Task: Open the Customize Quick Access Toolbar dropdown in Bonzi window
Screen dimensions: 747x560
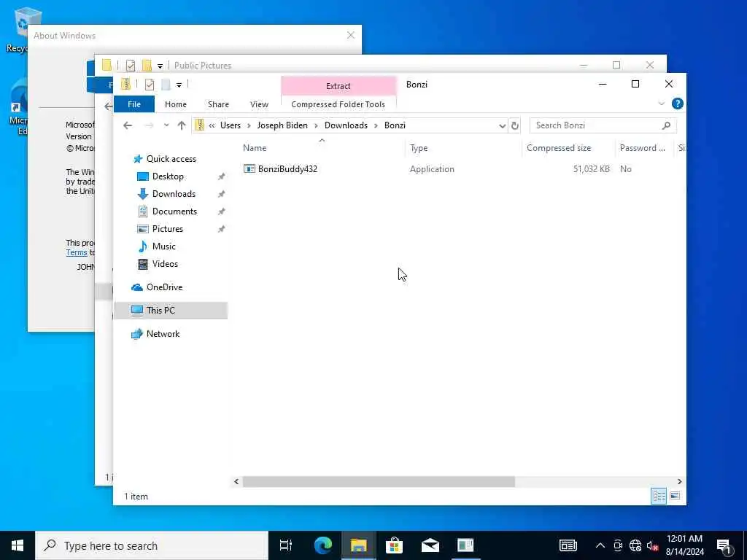Action: 179,85
